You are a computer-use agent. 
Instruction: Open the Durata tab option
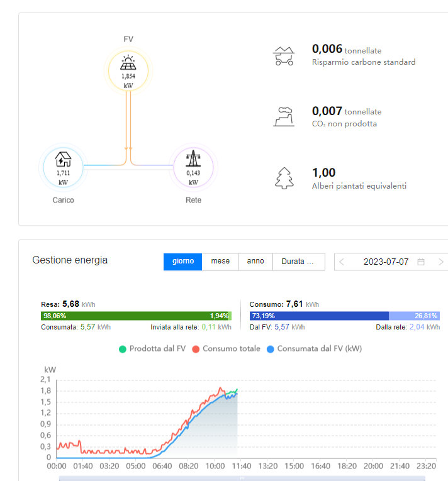[298, 262]
